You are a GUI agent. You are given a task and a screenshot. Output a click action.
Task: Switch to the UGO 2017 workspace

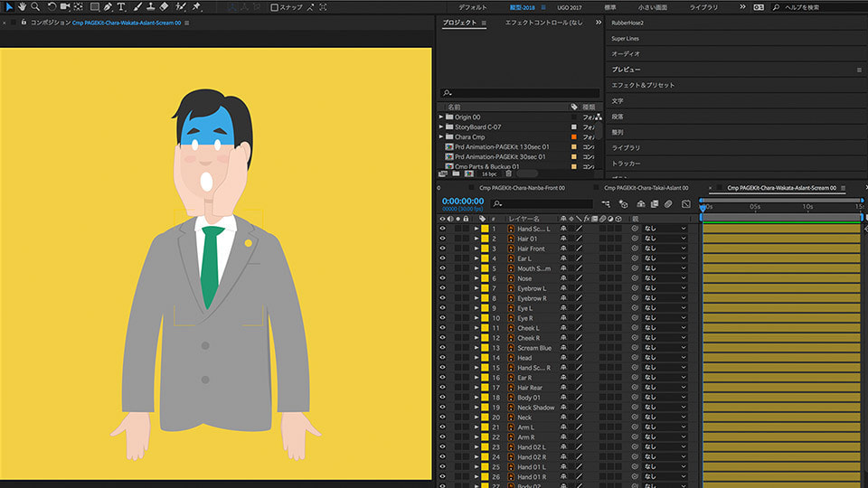click(570, 7)
